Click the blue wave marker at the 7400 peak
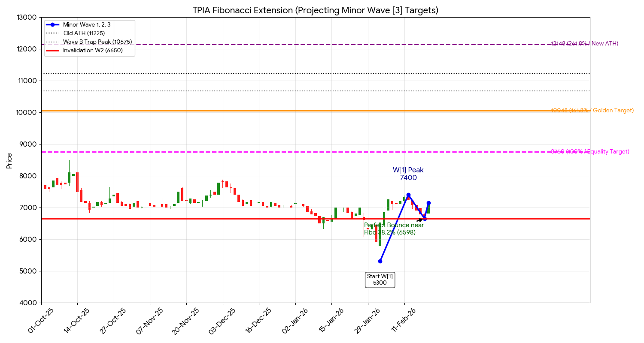This screenshot has height=343, width=644. click(x=408, y=195)
